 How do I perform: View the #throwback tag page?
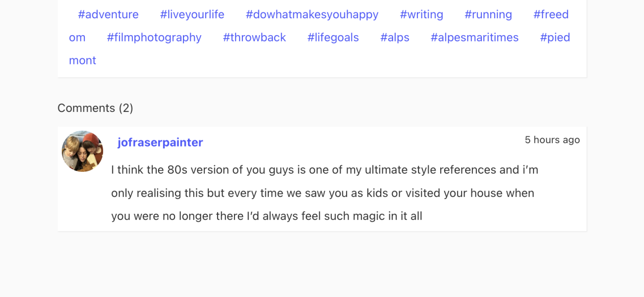[254, 38]
